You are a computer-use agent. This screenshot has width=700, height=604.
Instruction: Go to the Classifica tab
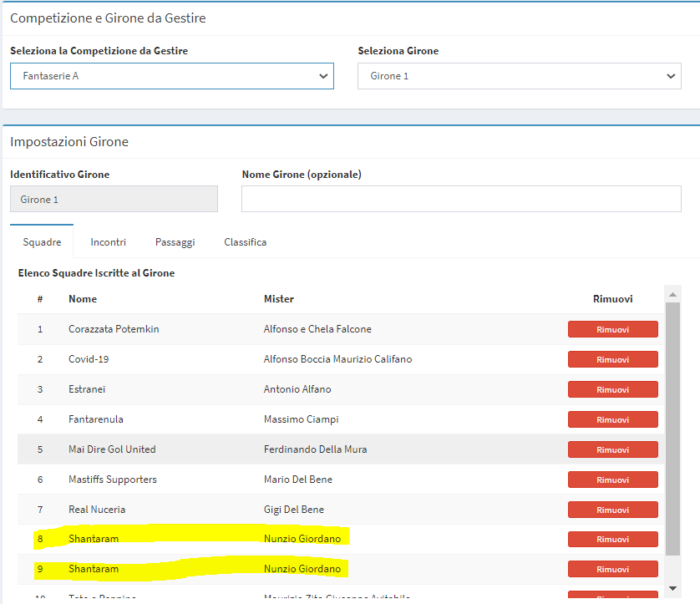(245, 242)
